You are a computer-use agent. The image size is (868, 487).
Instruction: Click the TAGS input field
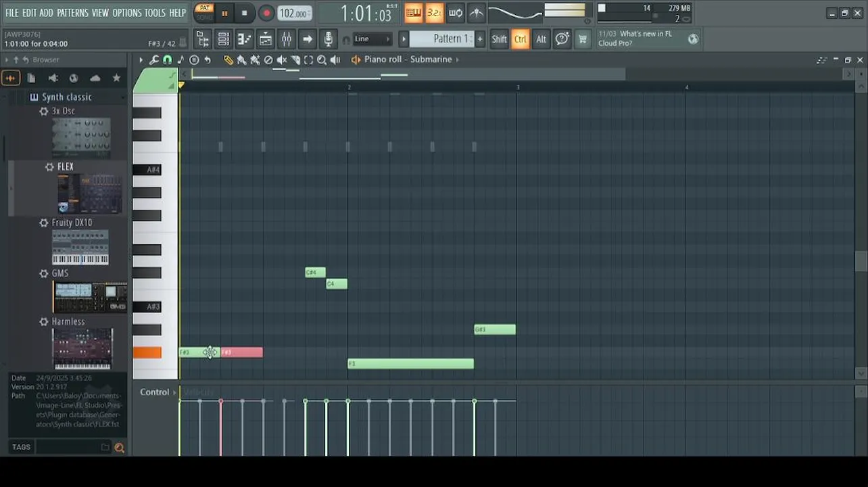click(x=72, y=447)
